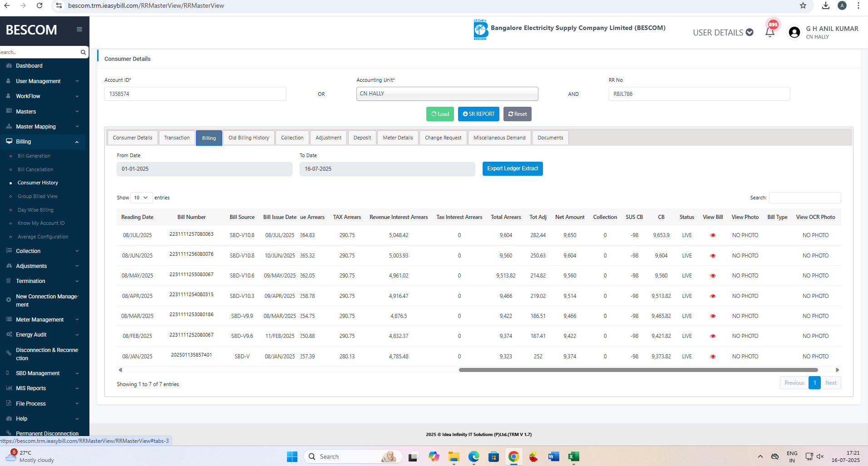
Task: Open Copilot from taskbar
Action: point(434,456)
